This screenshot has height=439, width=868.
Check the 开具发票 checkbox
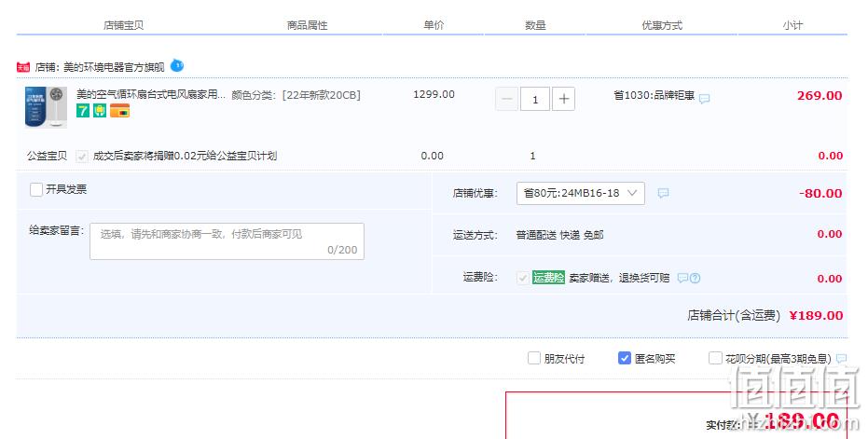pos(36,190)
